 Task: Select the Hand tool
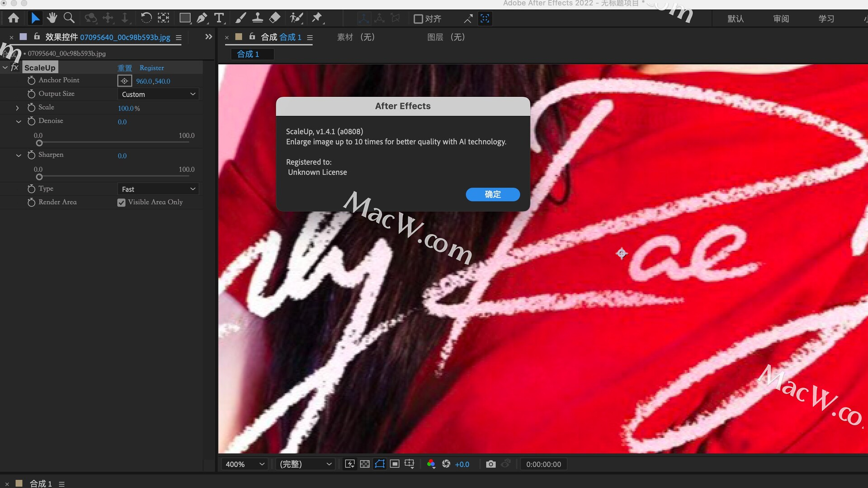pos(52,18)
